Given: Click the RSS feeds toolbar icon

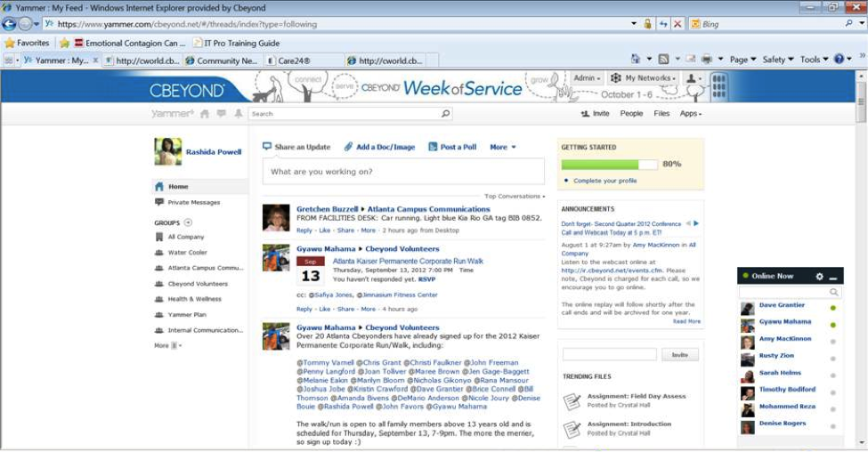Looking at the screenshot, I should click(663, 59).
